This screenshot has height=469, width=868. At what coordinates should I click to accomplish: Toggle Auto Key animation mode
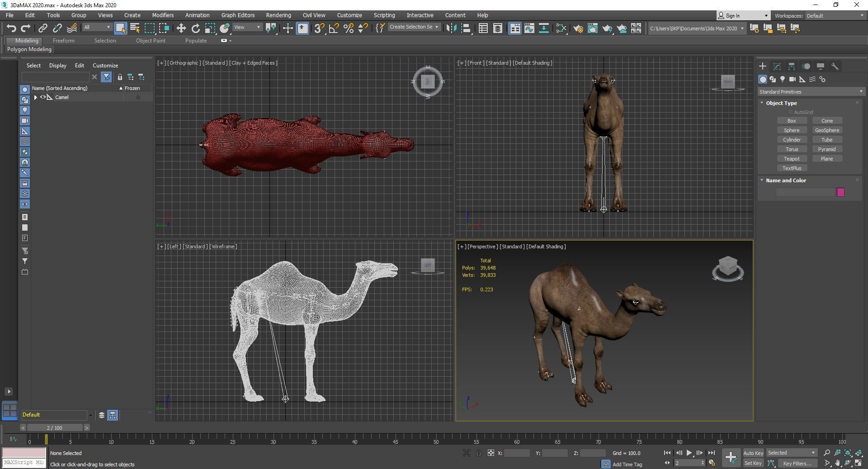pos(753,453)
